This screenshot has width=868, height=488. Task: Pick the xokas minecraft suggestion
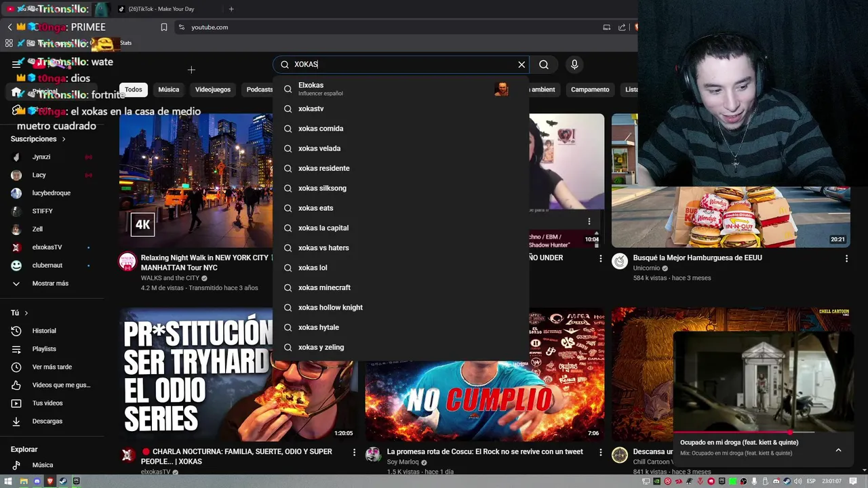pos(401,287)
